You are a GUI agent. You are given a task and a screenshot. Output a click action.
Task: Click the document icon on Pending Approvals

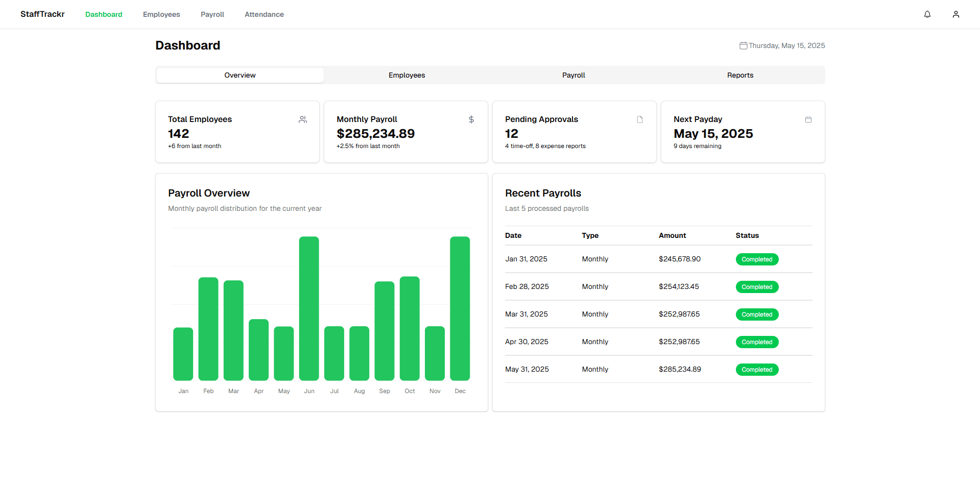tap(639, 119)
